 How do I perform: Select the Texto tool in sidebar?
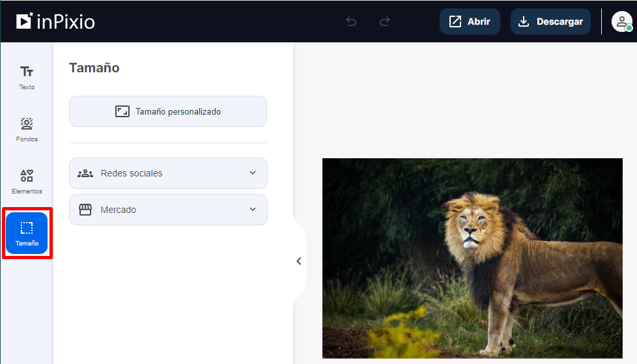[x=27, y=77]
